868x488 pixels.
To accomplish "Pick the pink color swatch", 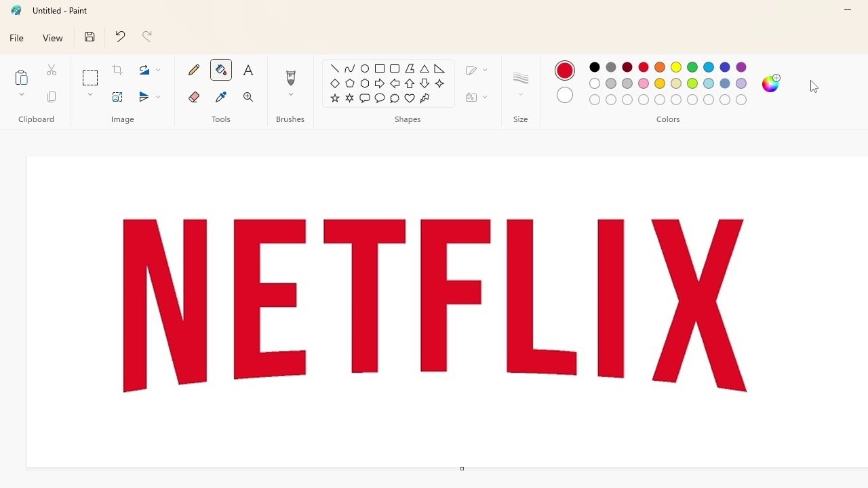I will pyautogui.click(x=644, y=83).
